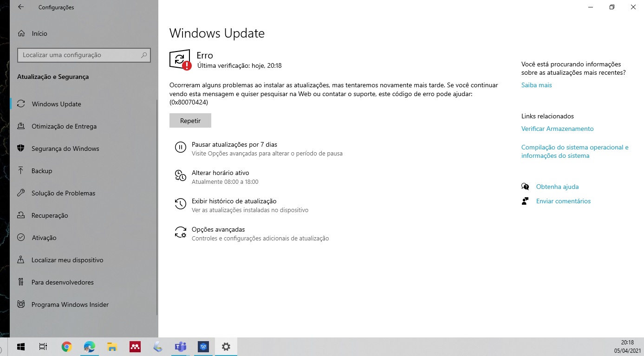Click the Settings gear on the taskbar
Screen dimensions: 644x356
point(226,347)
